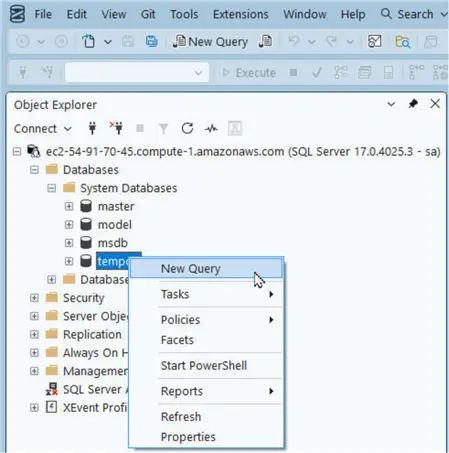This screenshot has width=449, height=453.
Task: Click the Redo toolbar icon
Action: pyautogui.click(x=331, y=42)
